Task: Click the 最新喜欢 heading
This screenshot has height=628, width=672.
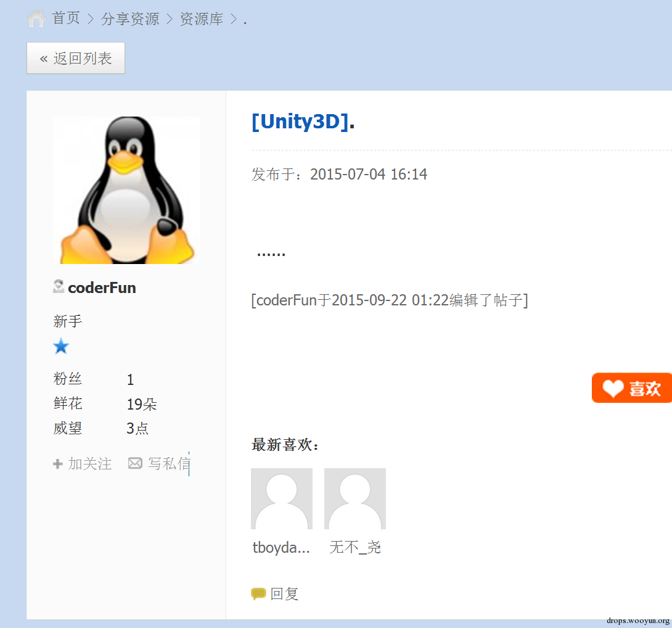Action: pyautogui.click(x=285, y=445)
